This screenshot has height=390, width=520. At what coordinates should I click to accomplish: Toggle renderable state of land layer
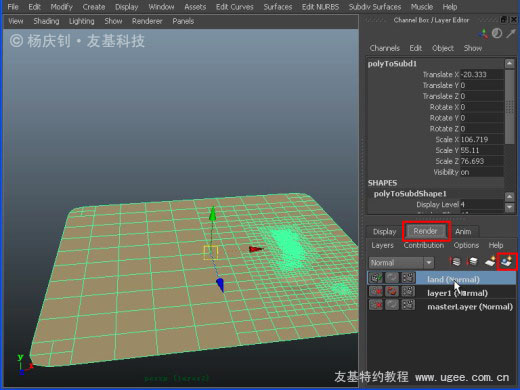click(x=376, y=278)
